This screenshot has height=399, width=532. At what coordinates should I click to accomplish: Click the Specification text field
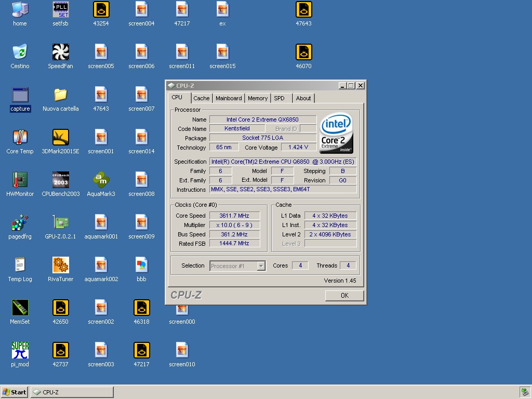click(283, 162)
